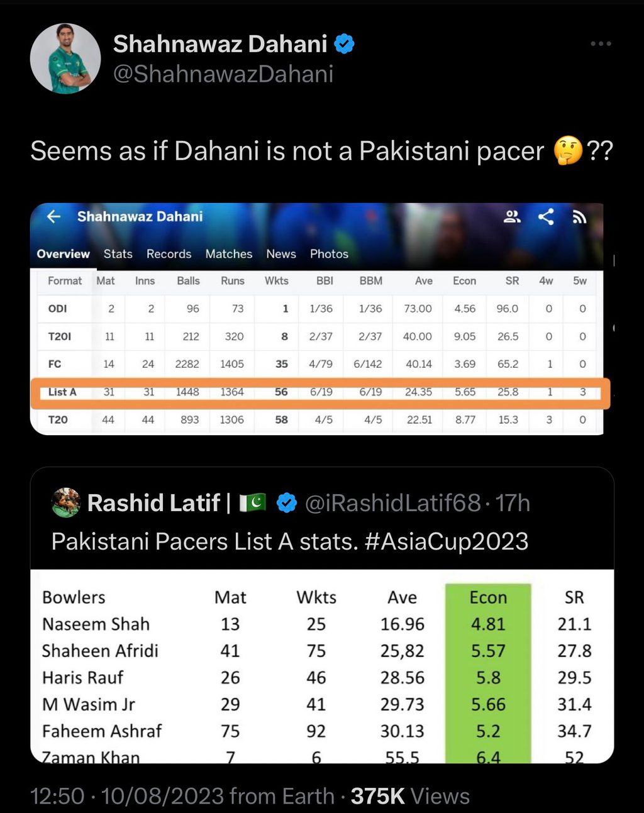Open the three-dot more options menu
The width and height of the screenshot is (644, 813).
601,43
